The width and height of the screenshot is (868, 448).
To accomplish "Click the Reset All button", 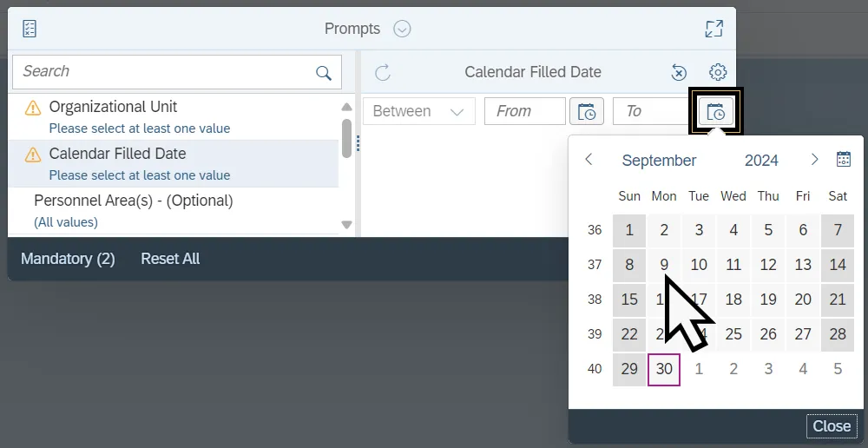I will tap(170, 259).
